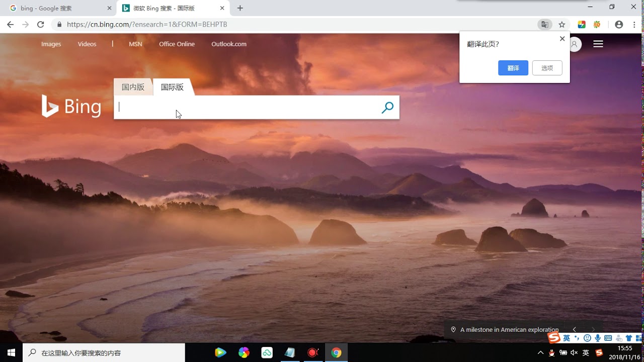The image size is (644, 362).
Task: Click the blue 翻译 button
Action: (513, 68)
